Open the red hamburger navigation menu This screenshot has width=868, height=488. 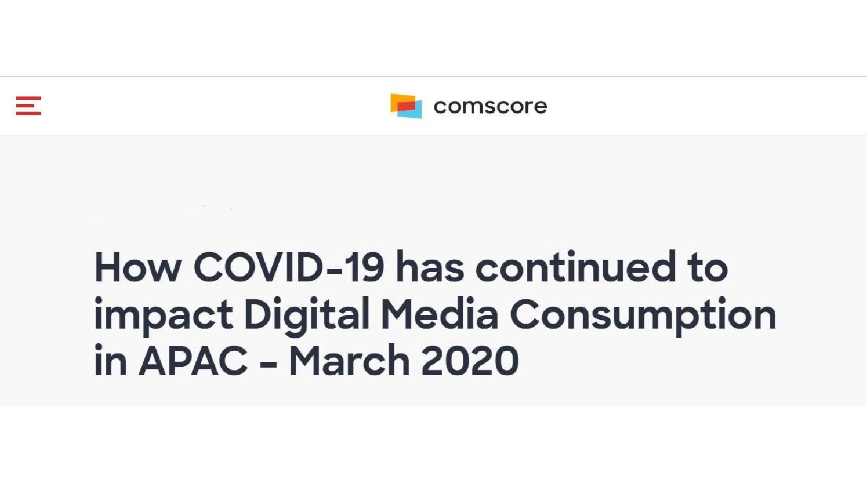tap(29, 106)
